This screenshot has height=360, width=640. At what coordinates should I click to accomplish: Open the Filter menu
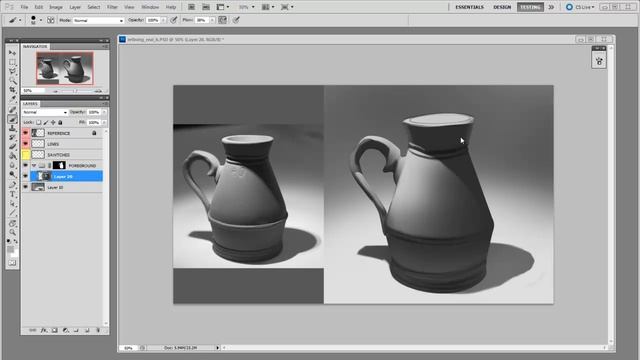112,7
